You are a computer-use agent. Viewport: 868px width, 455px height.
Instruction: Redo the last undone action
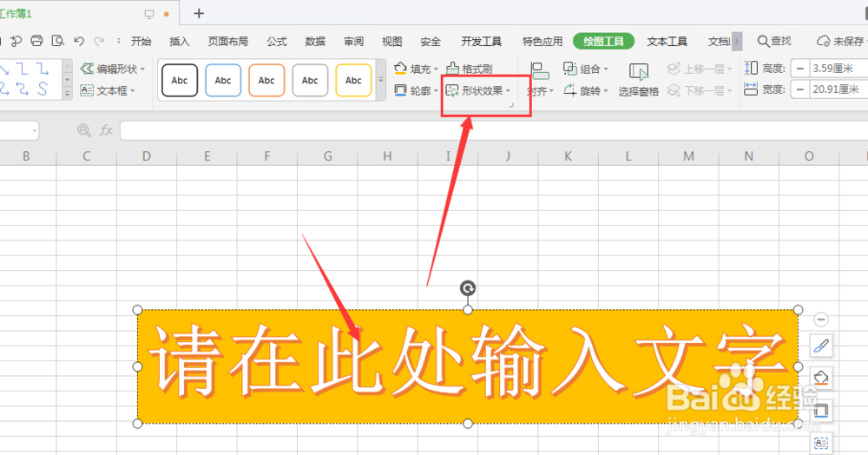(x=99, y=41)
